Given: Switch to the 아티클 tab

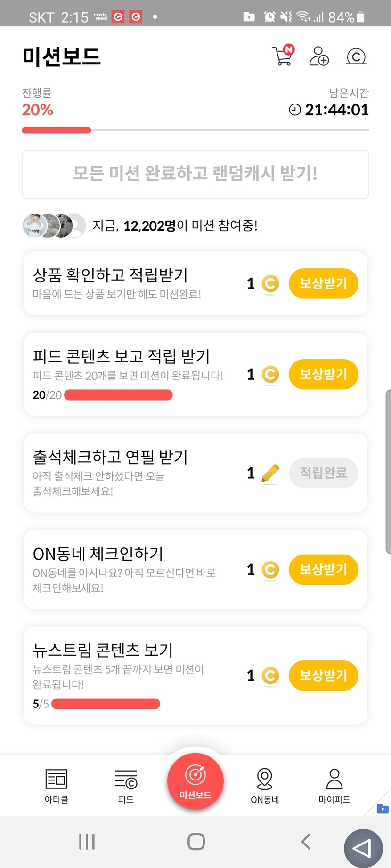Looking at the screenshot, I should [x=57, y=786].
